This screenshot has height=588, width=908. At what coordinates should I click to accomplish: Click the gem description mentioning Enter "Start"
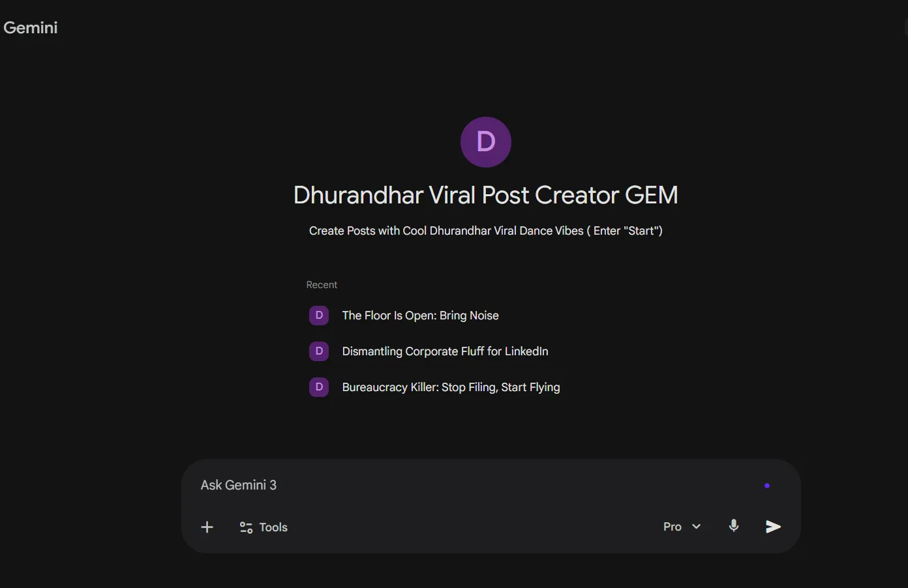coord(485,231)
